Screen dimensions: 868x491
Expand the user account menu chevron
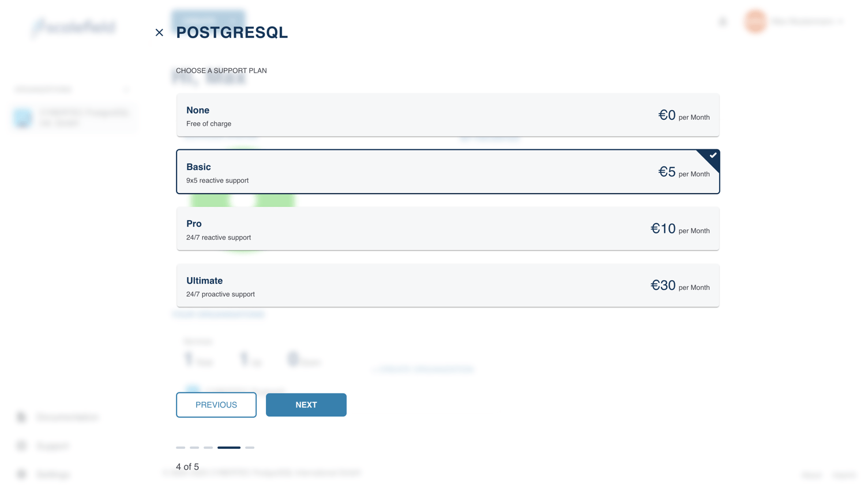coord(840,22)
